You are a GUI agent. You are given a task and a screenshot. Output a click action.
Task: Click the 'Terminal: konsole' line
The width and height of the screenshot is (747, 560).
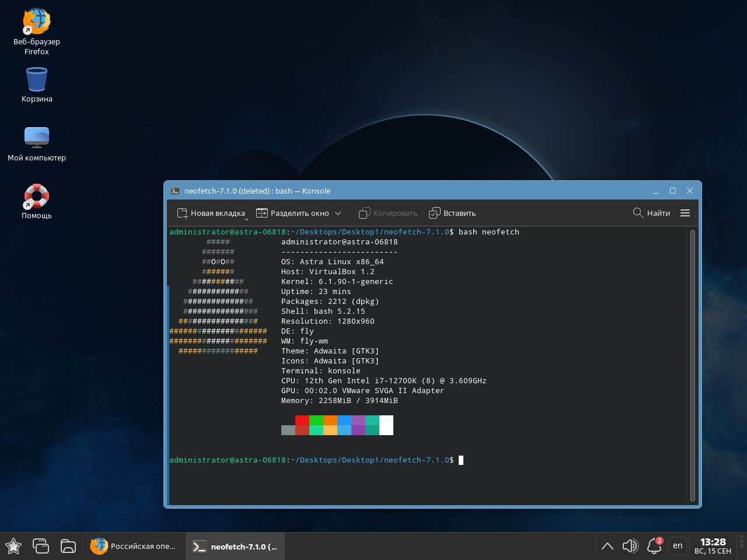321,371
